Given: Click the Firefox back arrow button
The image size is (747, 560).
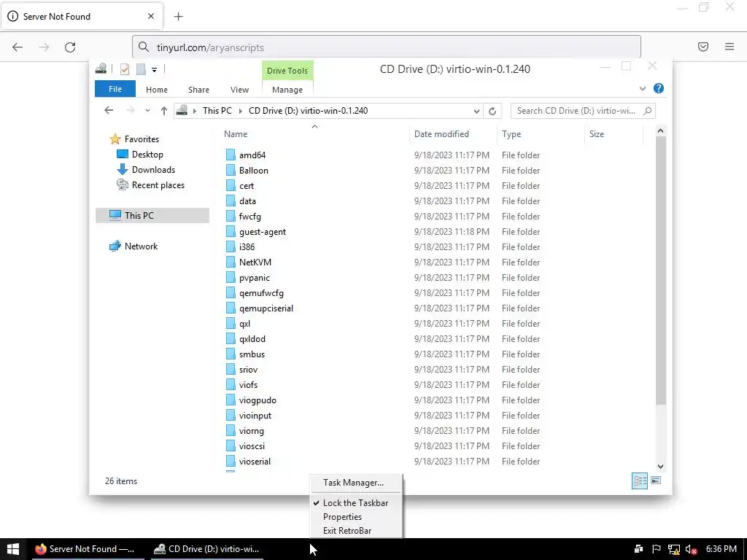Looking at the screenshot, I should (x=18, y=47).
